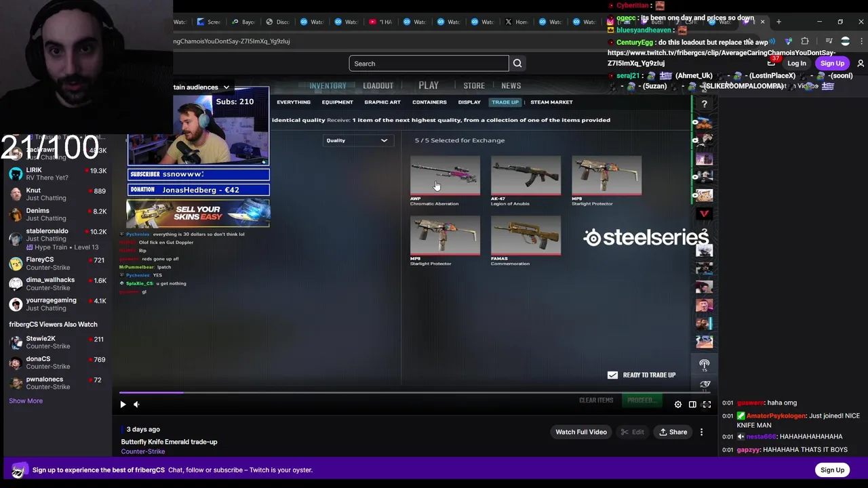Select the AWP Chromatic Aberration item

(445, 180)
